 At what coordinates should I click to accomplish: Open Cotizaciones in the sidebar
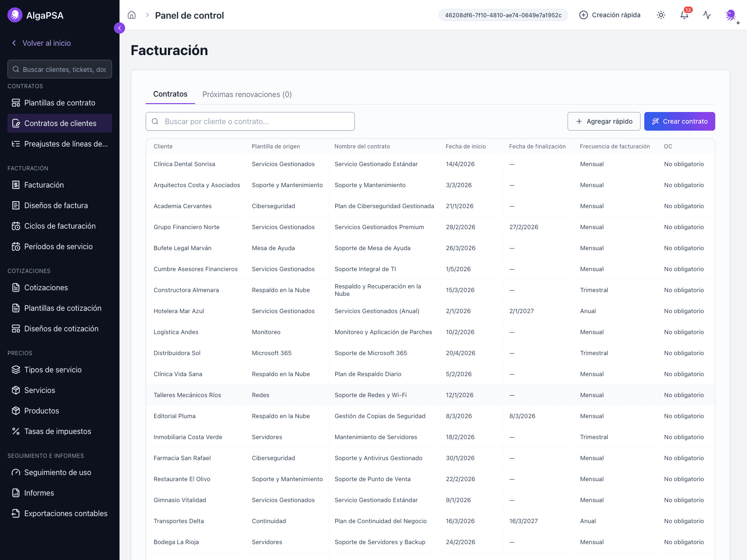[60, 287]
